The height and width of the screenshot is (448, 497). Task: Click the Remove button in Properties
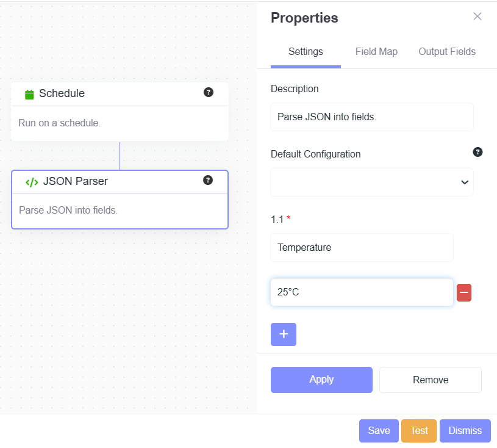tap(431, 380)
